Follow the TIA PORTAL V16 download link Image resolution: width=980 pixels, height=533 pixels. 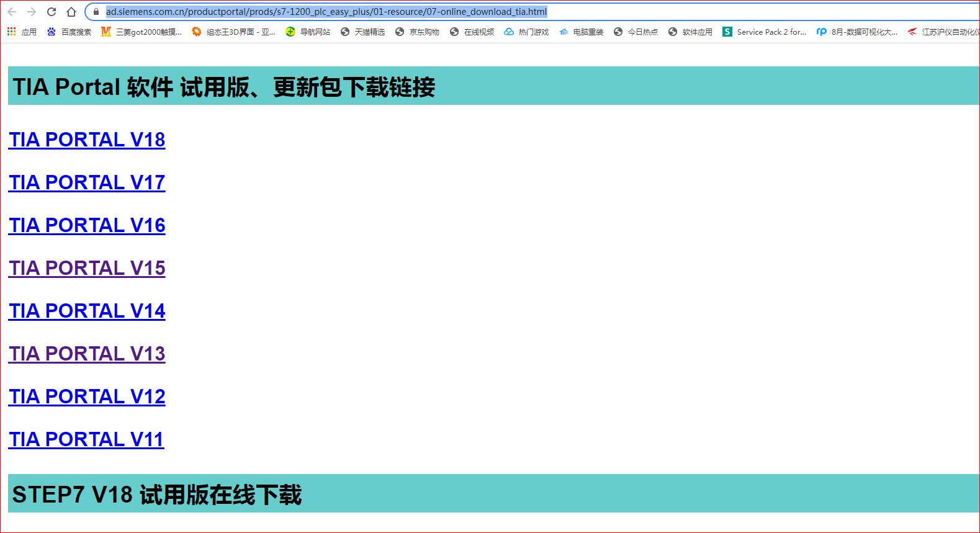(x=87, y=225)
